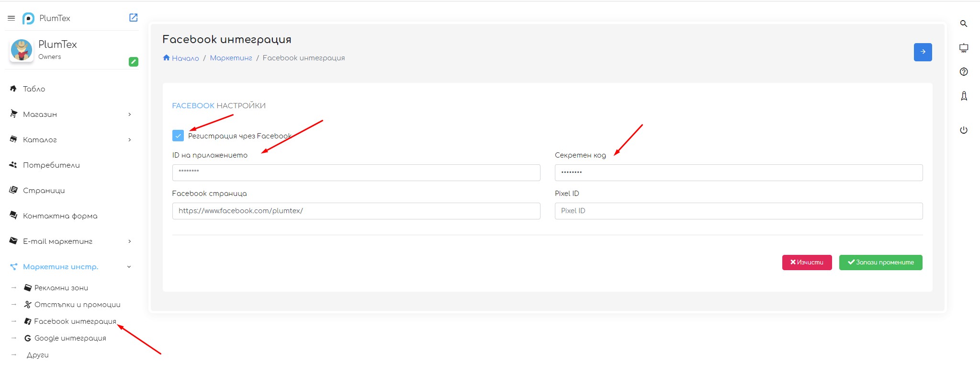The image size is (980, 366).
Task: Click the ID на приложението input field
Action: 356,172
